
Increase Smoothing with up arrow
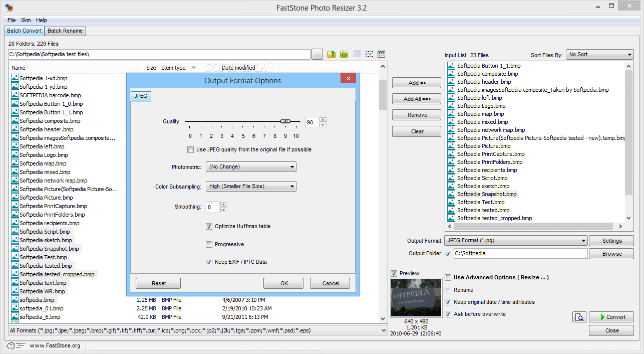click(224, 204)
